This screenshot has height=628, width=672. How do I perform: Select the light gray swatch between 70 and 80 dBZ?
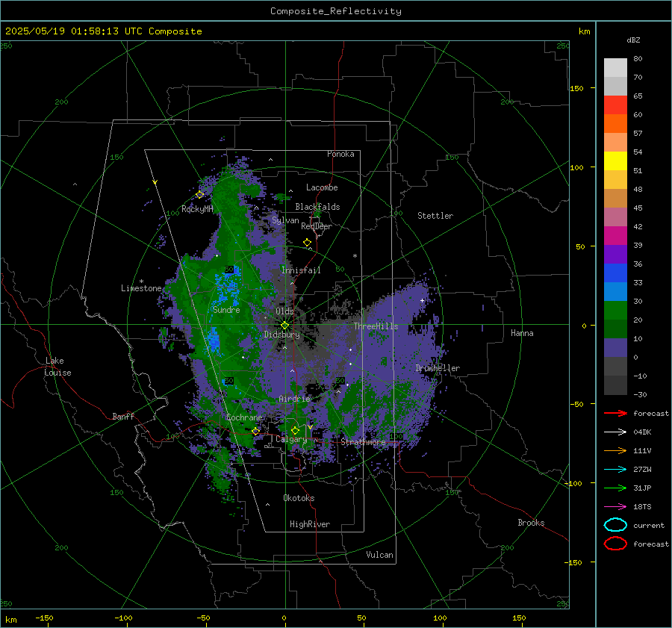pos(615,67)
